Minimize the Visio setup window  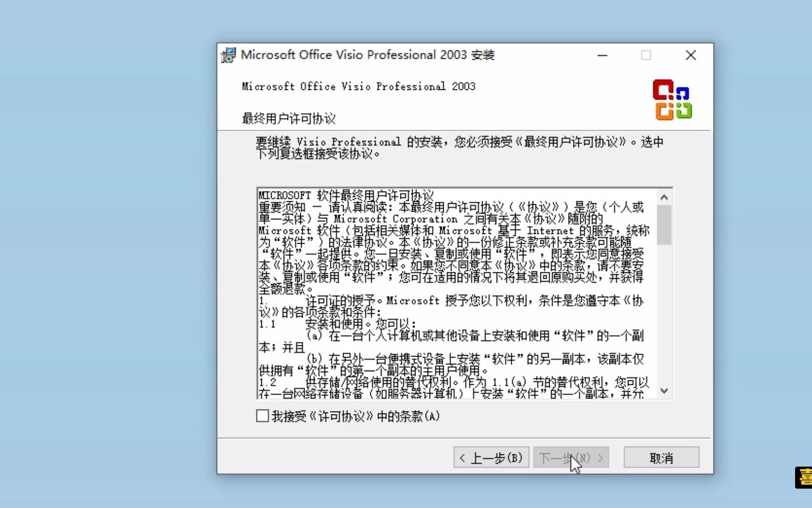(x=602, y=56)
